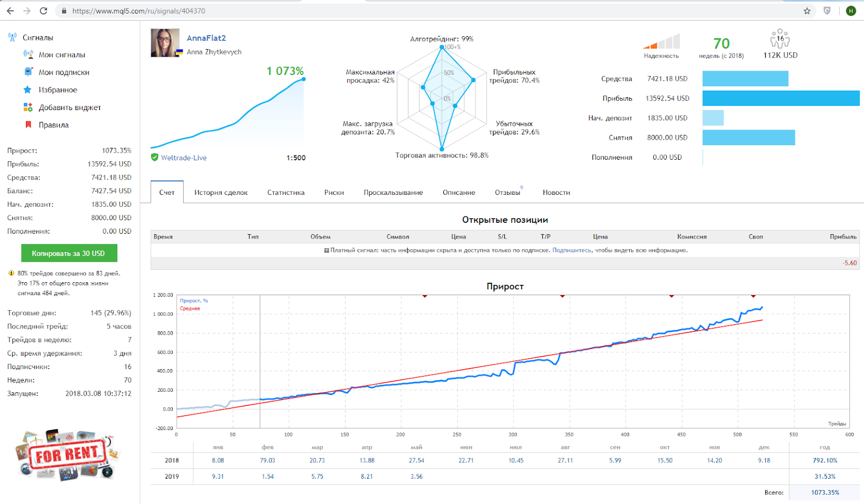Screen dimensions: 864x504
Task: Click the subscribers icon showing 16
Action: click(780, 39)
